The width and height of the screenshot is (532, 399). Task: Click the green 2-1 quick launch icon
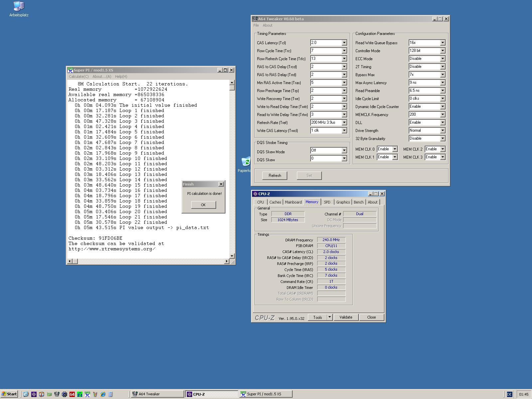click(80, 394)
